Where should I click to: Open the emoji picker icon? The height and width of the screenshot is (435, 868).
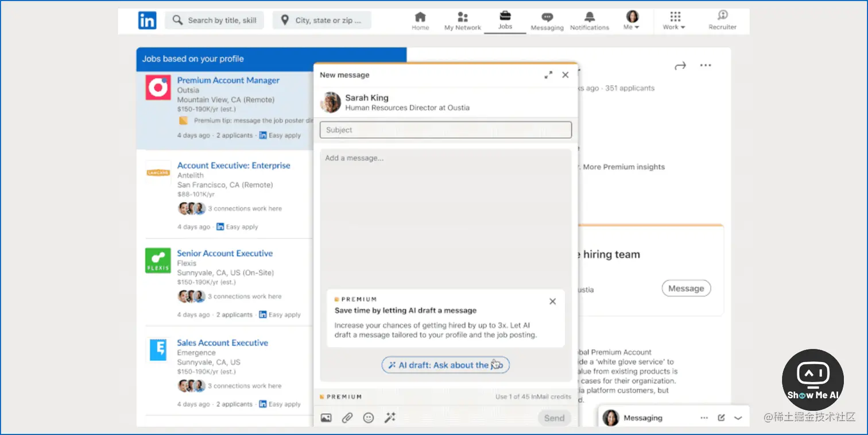pyautogui.click(x=369, y=418)
